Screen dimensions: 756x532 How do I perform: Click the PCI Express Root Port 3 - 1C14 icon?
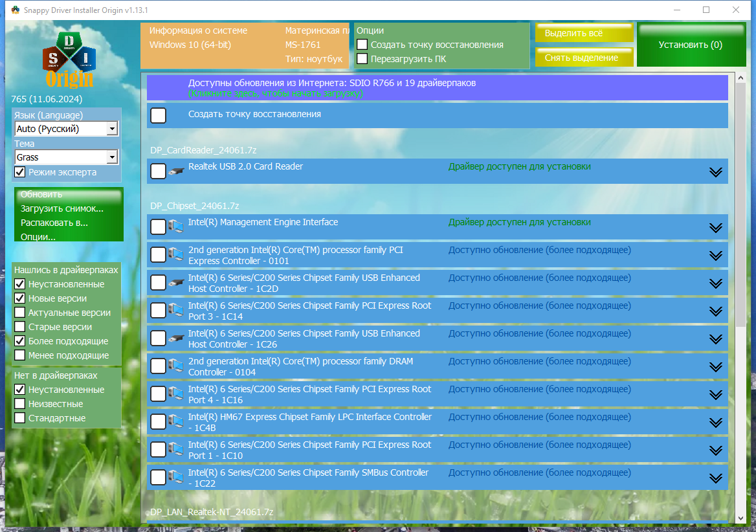(176, 311)
